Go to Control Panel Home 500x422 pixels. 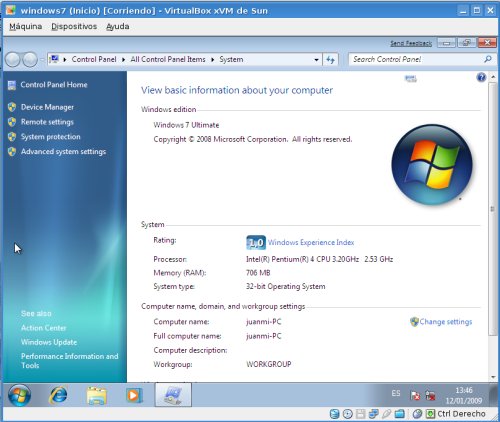pyautogui.click(x=54, y=85)
